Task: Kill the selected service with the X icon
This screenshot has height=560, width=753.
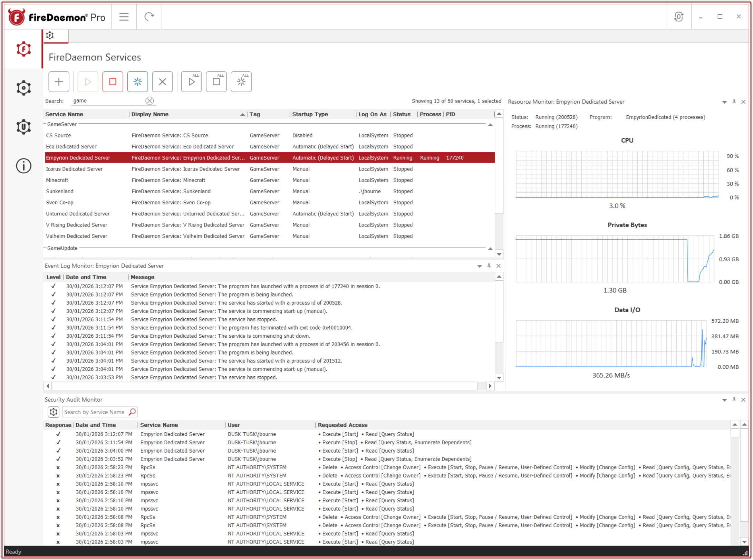Action: [162, 81]
